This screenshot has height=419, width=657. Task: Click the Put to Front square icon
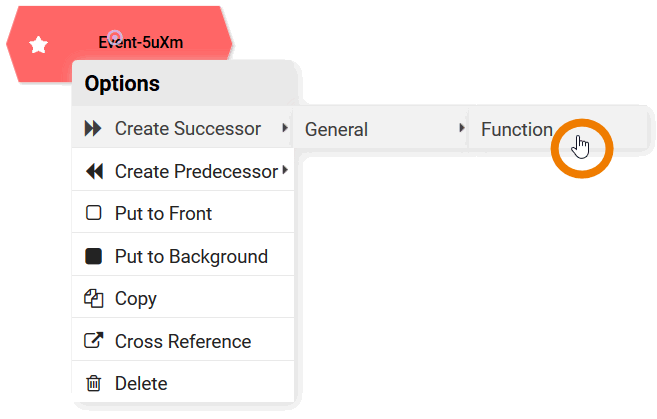coord(94,213)
